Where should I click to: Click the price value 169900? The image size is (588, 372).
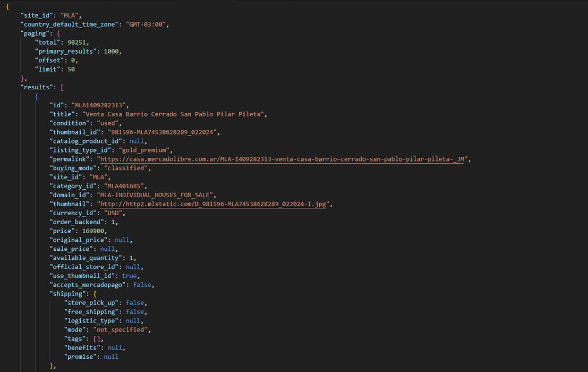[94, 231]
